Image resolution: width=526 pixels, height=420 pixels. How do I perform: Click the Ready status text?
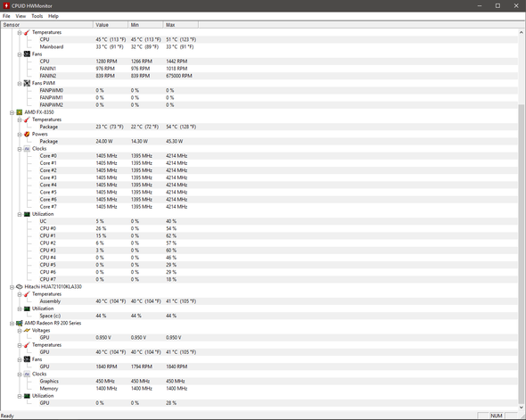click(7, 416)
